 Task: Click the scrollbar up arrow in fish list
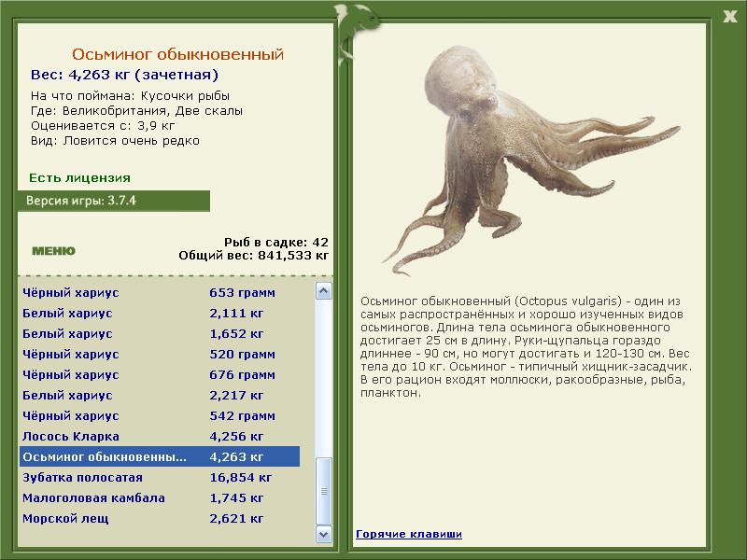[324, 291]
